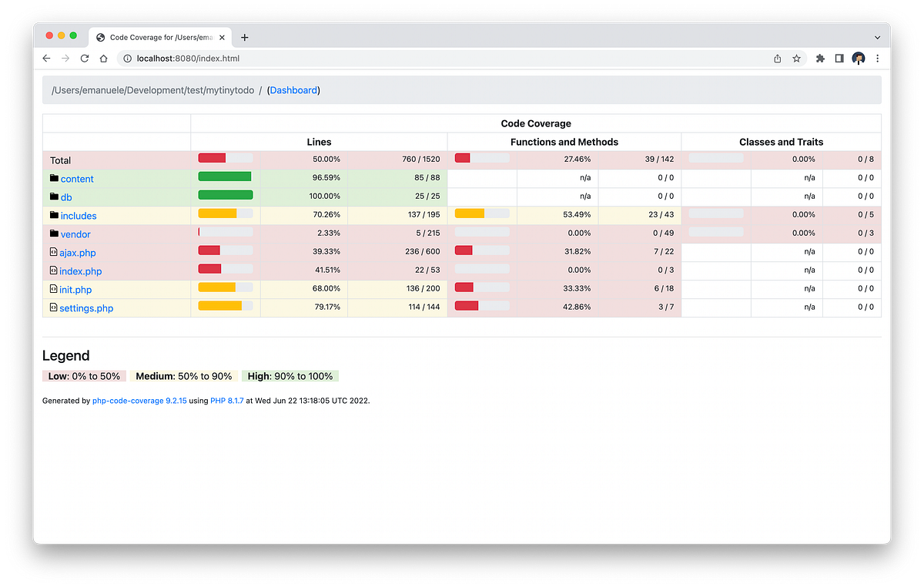Image resolution: width=924 pixels, height=588 pixels.
Task: Click the folder icon beside db
Action: [x=53, y=197]
